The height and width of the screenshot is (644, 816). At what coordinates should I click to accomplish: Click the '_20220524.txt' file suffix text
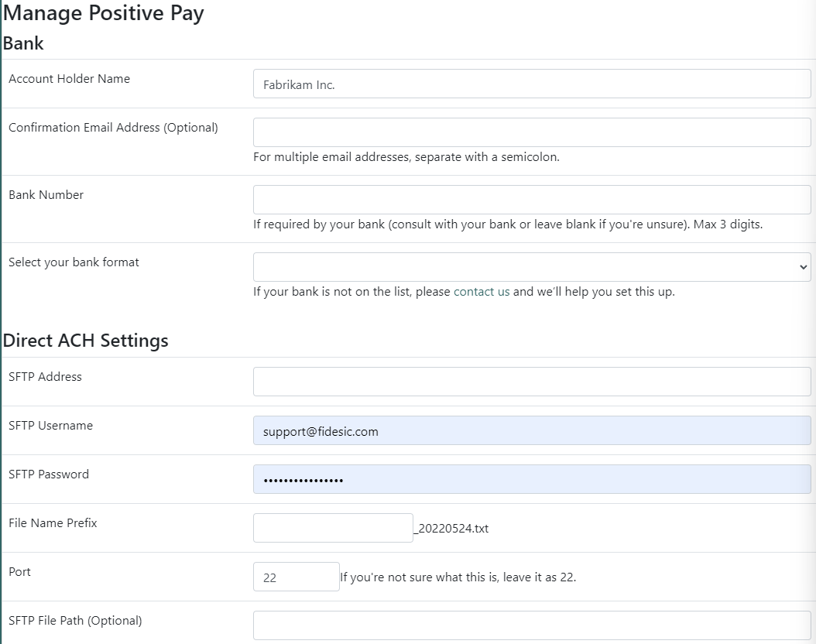click(x=451, y=529)
